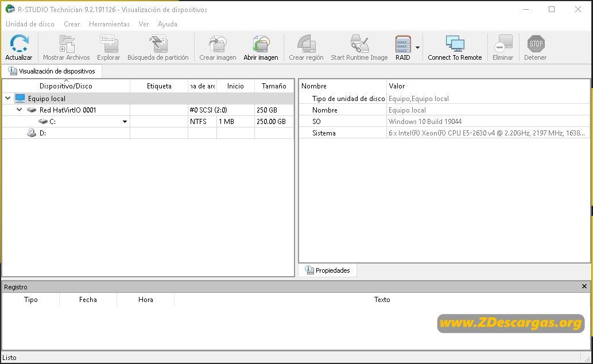
Task: Click the R-Studio app icon in title bar
Action: pos(10,9)
